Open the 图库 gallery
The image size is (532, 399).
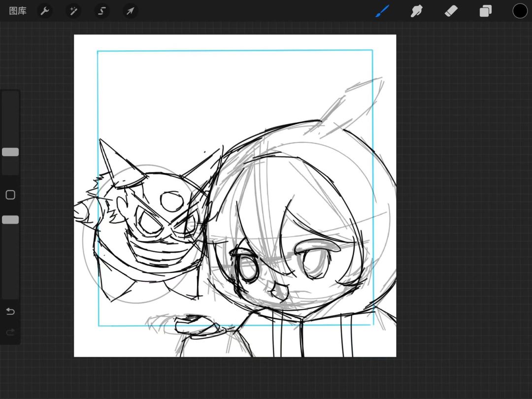tap(18, 11)
